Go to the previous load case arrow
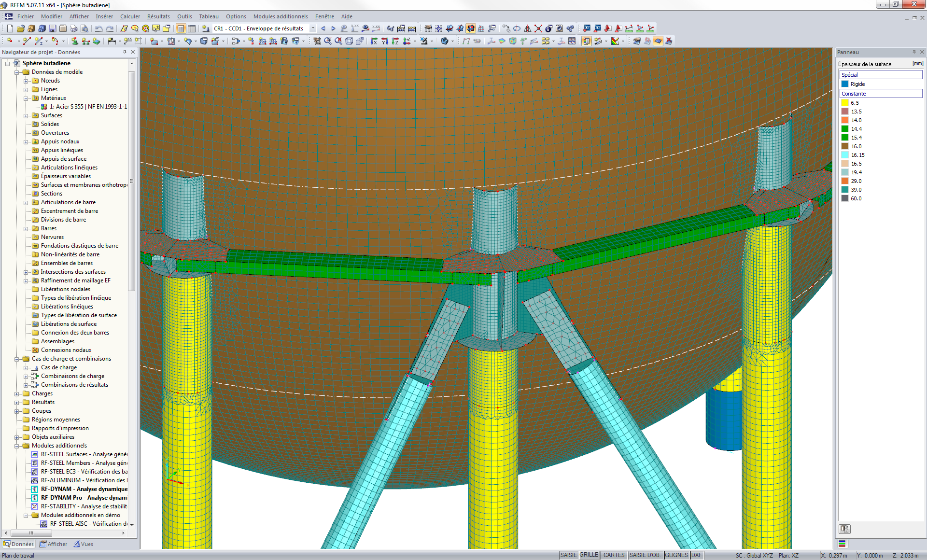 point(323,28)
